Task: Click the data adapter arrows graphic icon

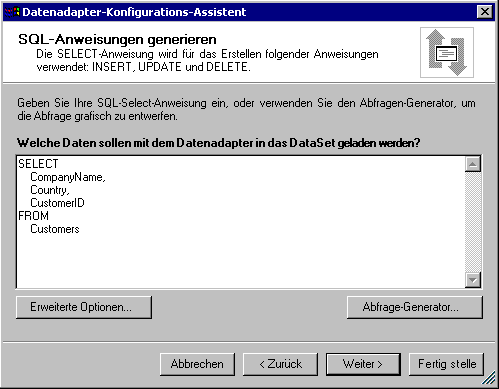Action: (x=447, y=53)
